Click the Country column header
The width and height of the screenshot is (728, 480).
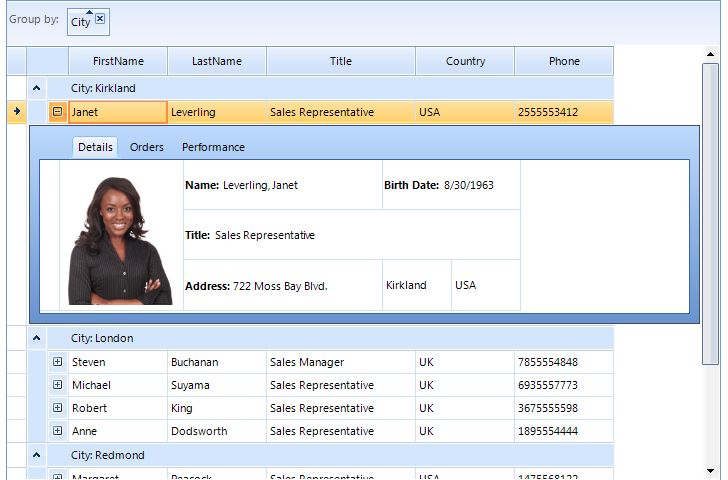(465, 61)
